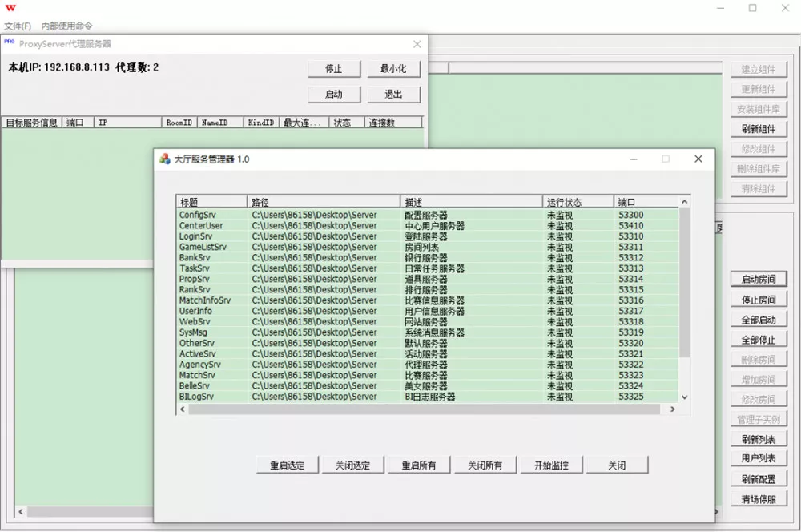Click the 退出 button
801x532 pixels.
pyautogui.click(x=392, y=94)
